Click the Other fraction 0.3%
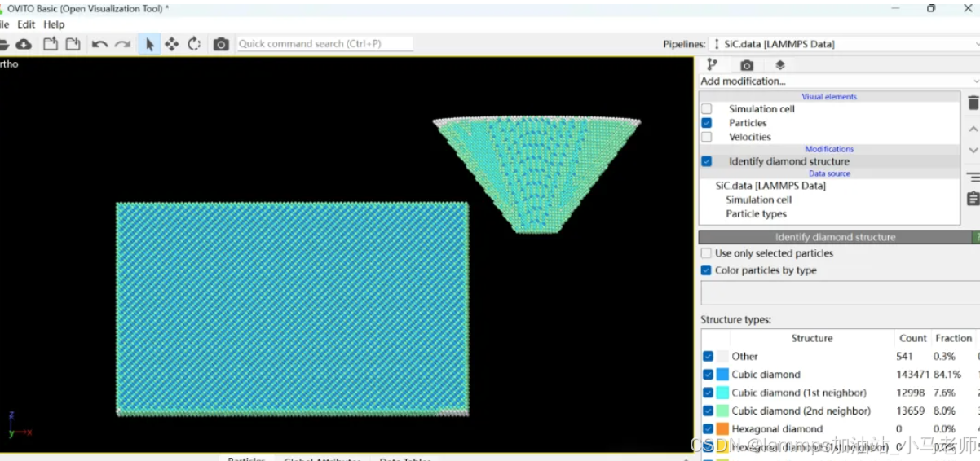Image resolution: width=980 pixels, height=461 pixels. coord(944,357)
